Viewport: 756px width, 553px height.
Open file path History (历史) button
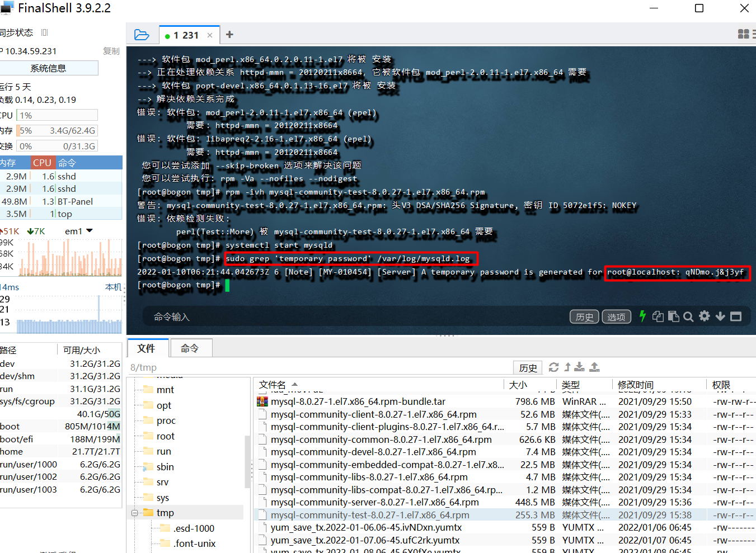coord(528,367)
